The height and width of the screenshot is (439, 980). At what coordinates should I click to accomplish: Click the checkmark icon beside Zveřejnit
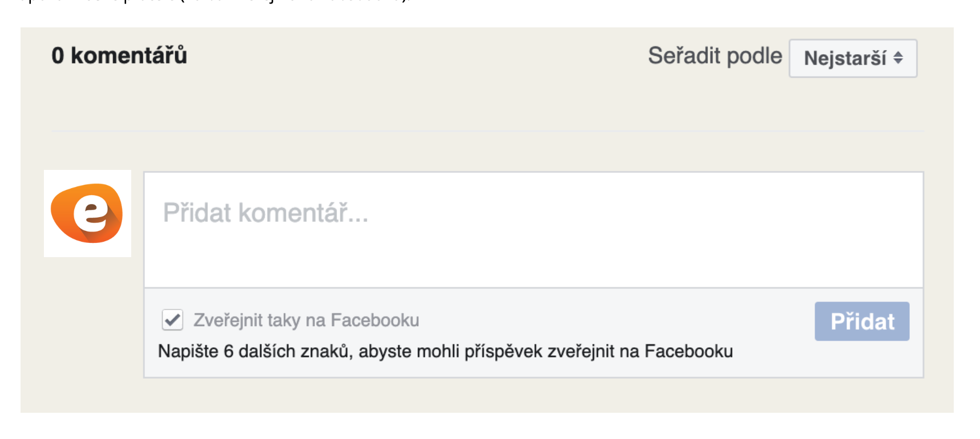(172, 320)
